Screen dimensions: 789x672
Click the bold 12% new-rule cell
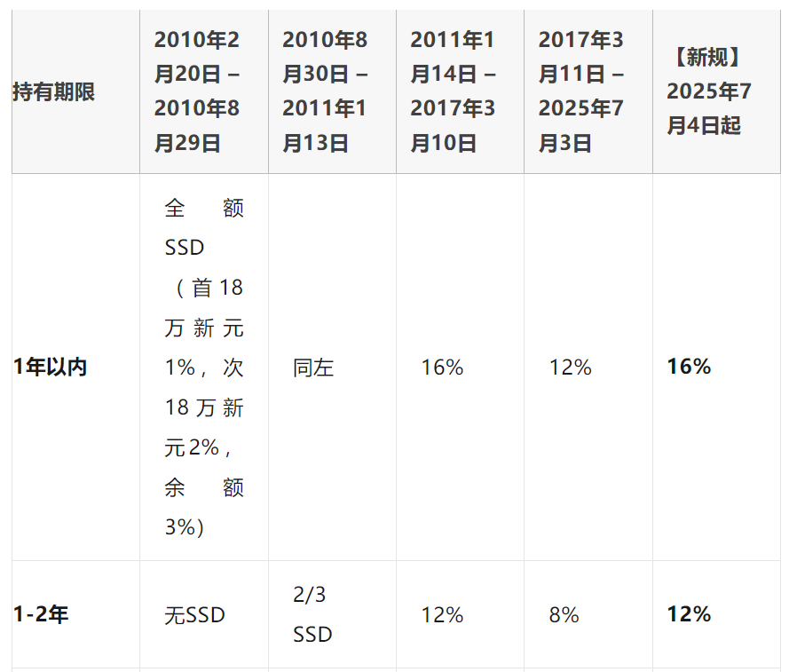pos(689,614)
